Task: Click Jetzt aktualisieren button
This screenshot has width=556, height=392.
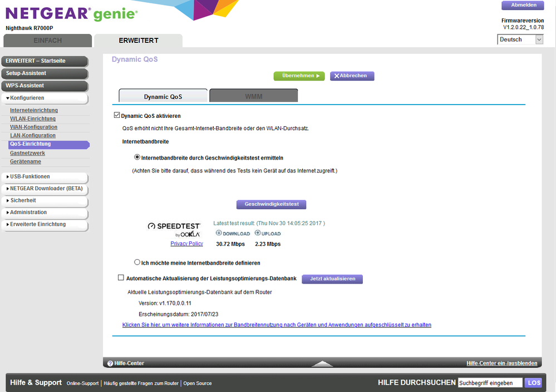Action: point(332,279)
